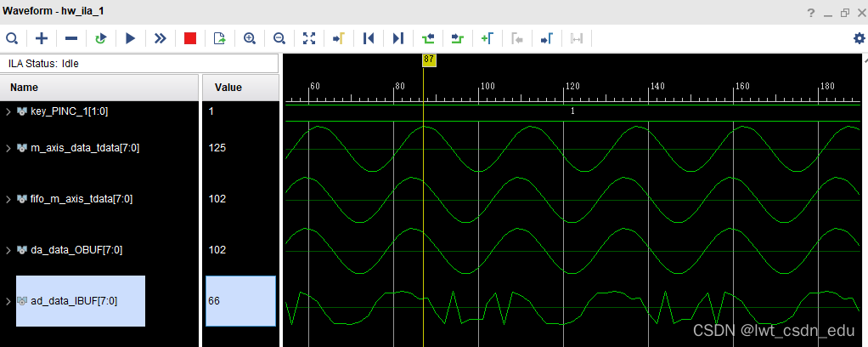Jump to the first sample
This screenshot has height=347, width=868.
pos(369,38)
